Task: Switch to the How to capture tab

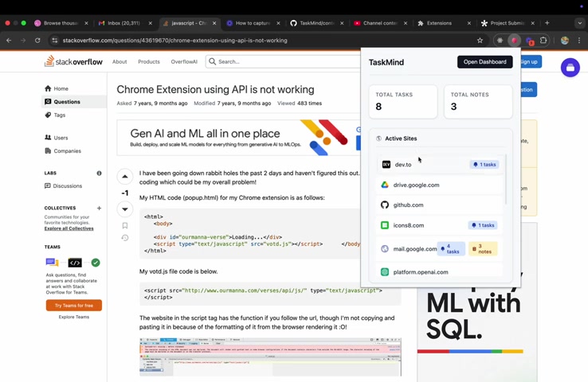Action: (x=253, y=23)
